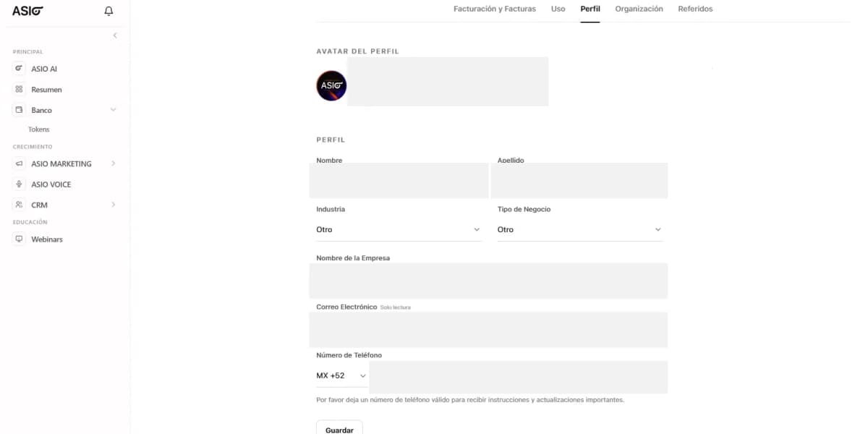Click the Nombre input field
Viewport: 868px width, 434px height.
[x=399, y=180]
